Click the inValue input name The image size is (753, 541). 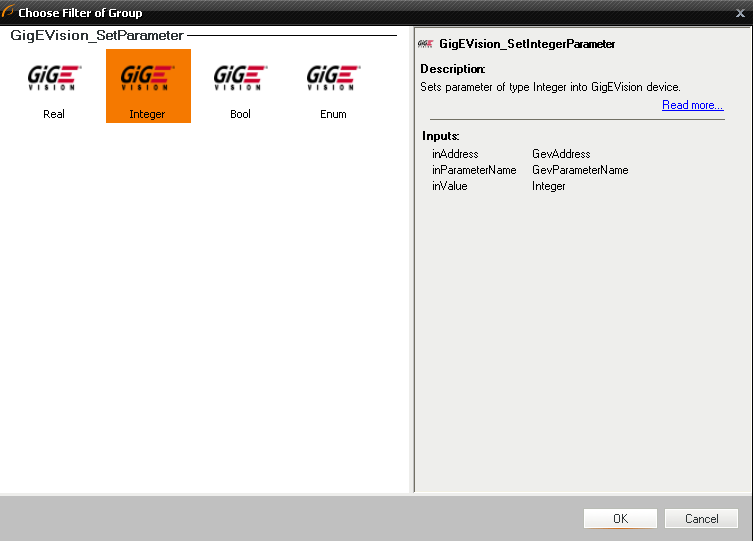(x=449, y=186)
